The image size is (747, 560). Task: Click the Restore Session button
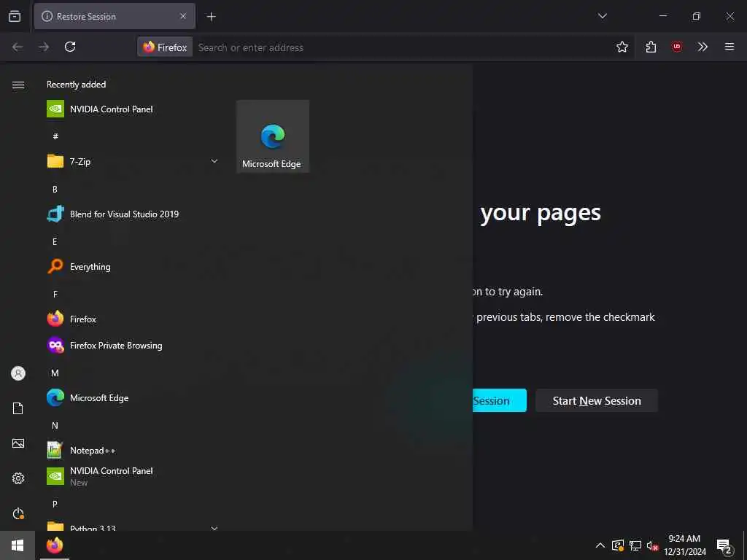(x=500, y=401)
